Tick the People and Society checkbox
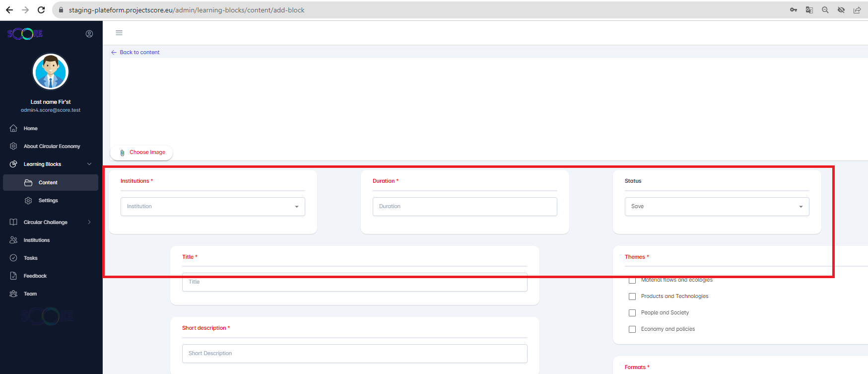The height and width of the screenshot is (374, 868). (x=632, y=313)
